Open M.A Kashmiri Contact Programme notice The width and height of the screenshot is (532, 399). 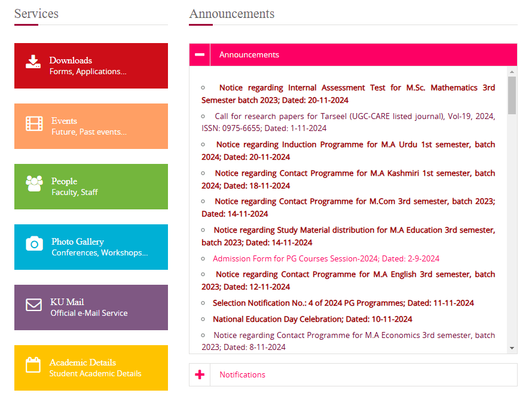coord(348,179)
